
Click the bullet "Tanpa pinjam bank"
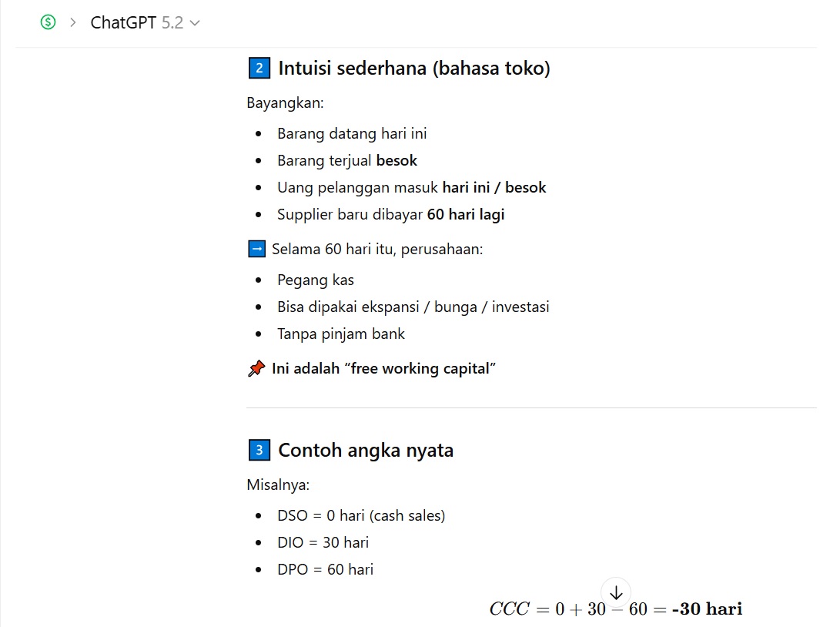click(340, 334)
